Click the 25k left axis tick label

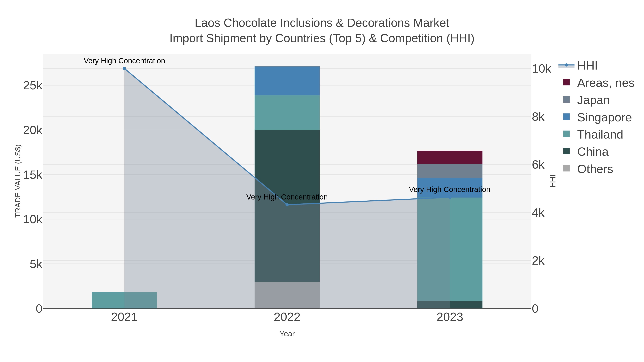33,86
